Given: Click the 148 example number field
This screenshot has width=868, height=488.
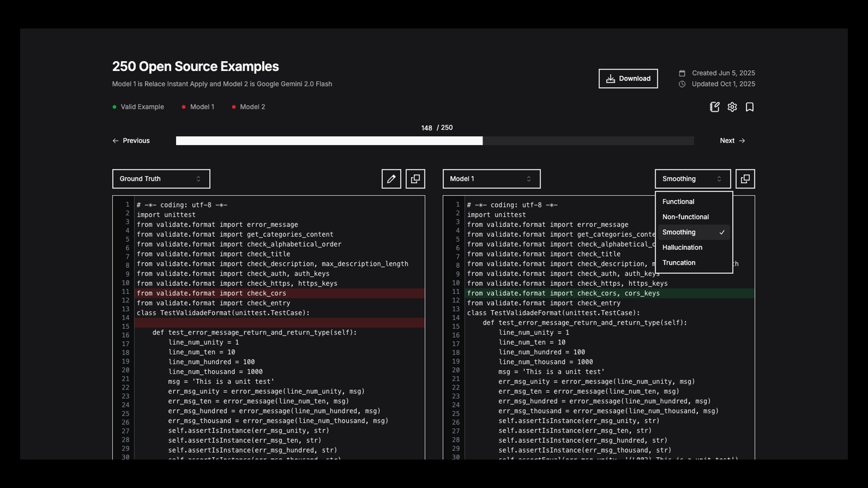Looking at the screenshot, I should (x=426, y=128).
